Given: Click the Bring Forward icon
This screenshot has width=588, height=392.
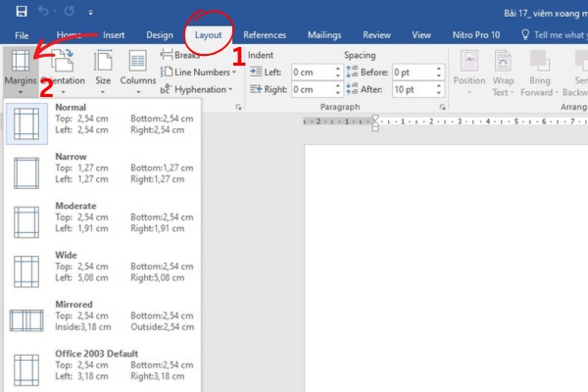Looking at the screenshot, I should click(x=539, y=69).
